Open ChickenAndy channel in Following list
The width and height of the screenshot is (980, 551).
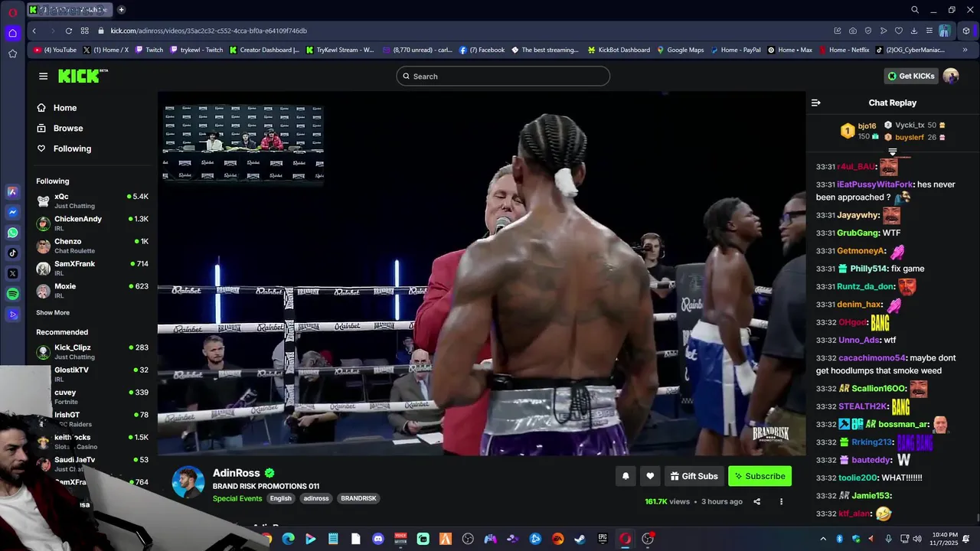[x=92, y=223]
